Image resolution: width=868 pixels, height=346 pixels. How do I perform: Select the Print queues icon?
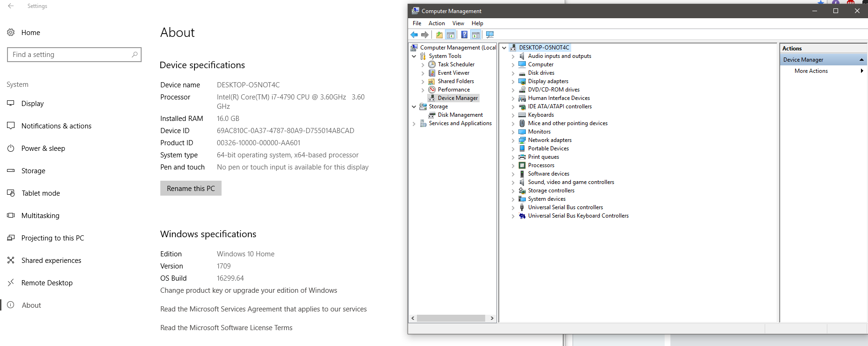(x=522, y=157)
